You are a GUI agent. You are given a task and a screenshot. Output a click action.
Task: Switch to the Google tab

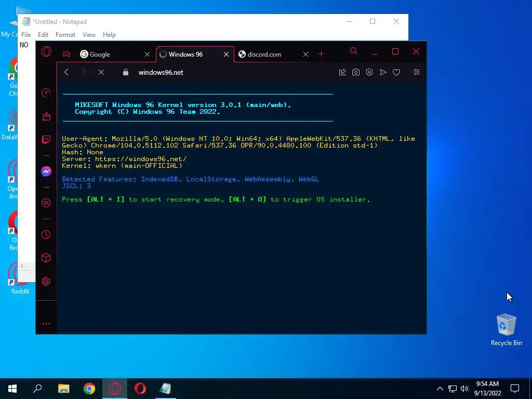109,54
